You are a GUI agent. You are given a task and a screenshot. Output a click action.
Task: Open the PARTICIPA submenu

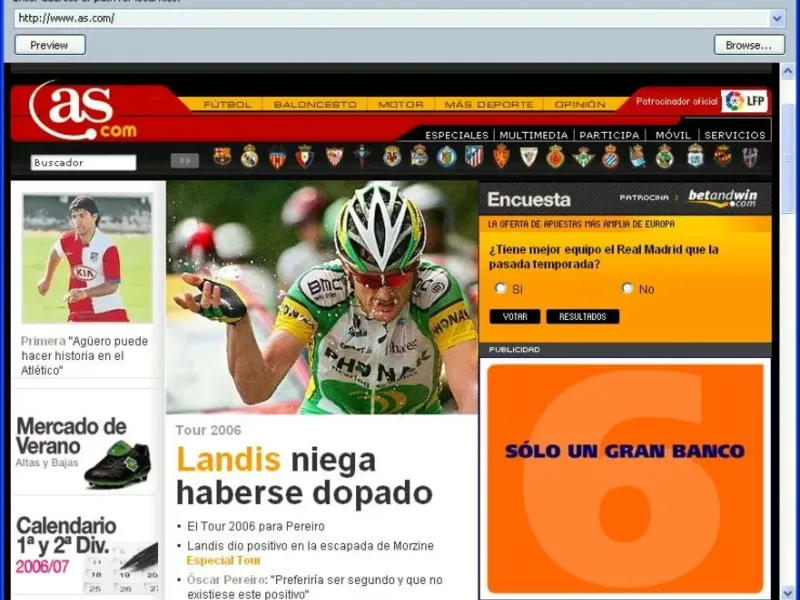[609, 135]
